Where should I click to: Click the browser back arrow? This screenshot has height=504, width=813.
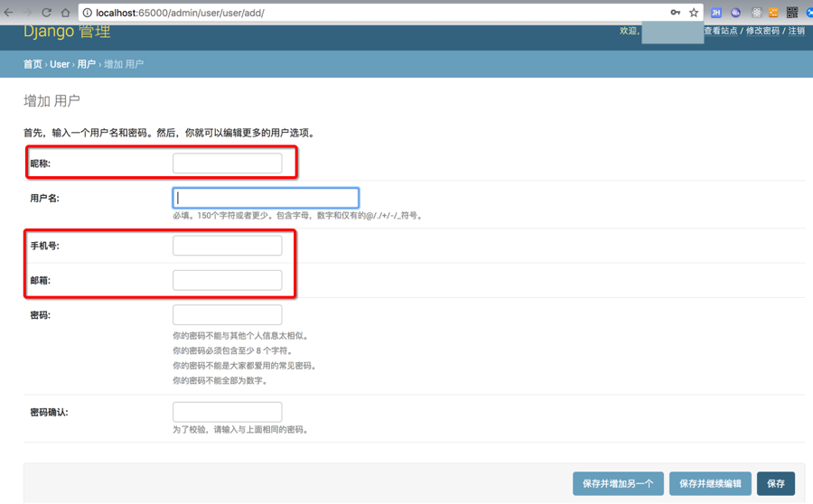pyautogui.click(x=9, y=13)
